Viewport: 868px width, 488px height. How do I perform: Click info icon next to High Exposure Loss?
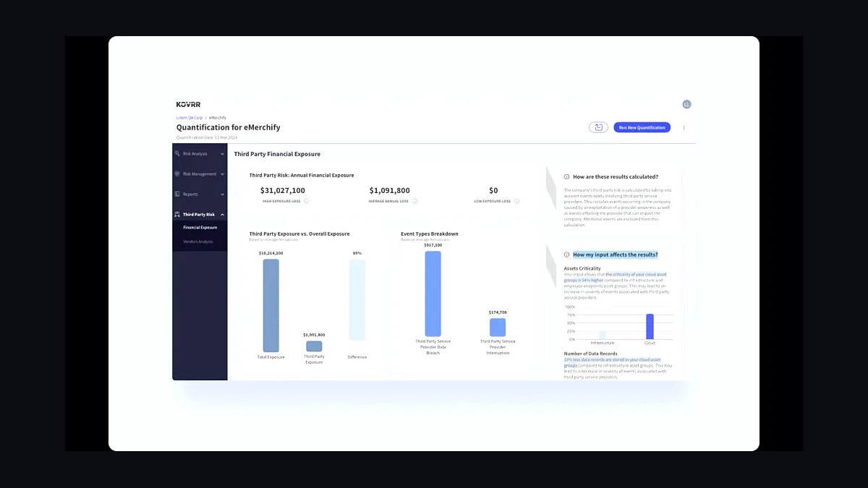pyautogui.click(x=306, y=201)
